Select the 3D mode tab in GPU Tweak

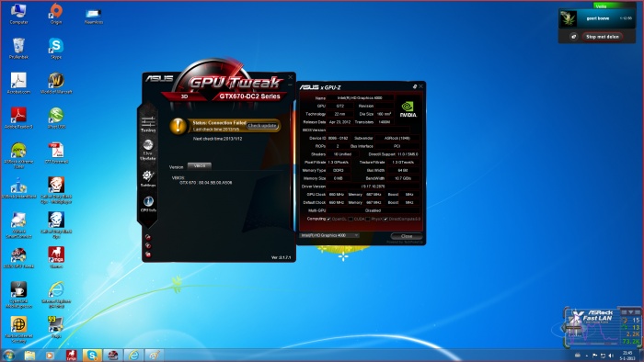point(184,96)
